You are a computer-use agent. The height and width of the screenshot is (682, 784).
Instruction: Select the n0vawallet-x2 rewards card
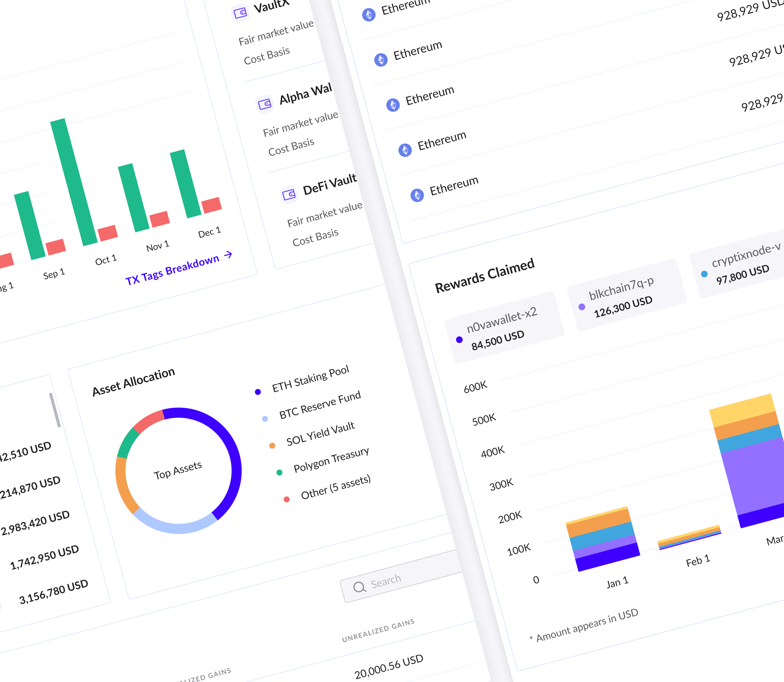tap(504, 328)
